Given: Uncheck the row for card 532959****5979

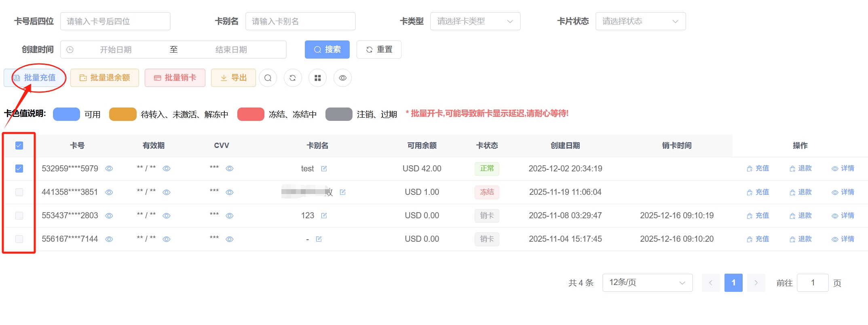Looking at the screenshot, I should tap(19, 169).
